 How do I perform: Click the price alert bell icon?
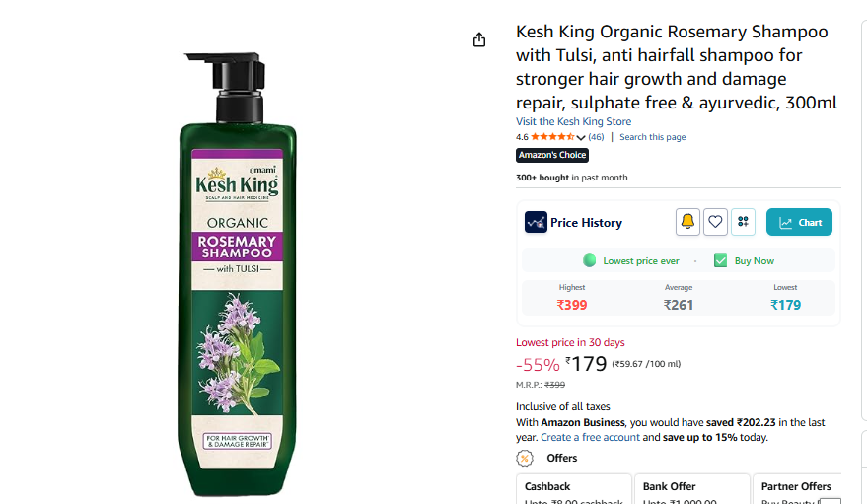pos(687,222)
